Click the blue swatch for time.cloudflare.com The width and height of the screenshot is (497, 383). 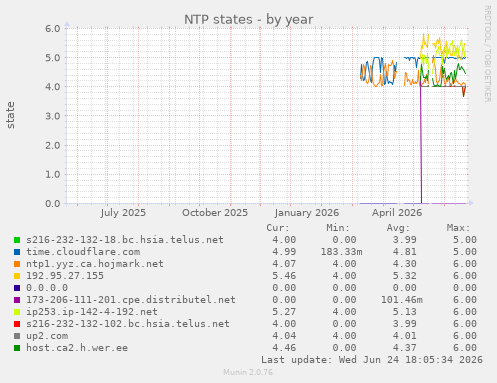click(x=17, y=252)
